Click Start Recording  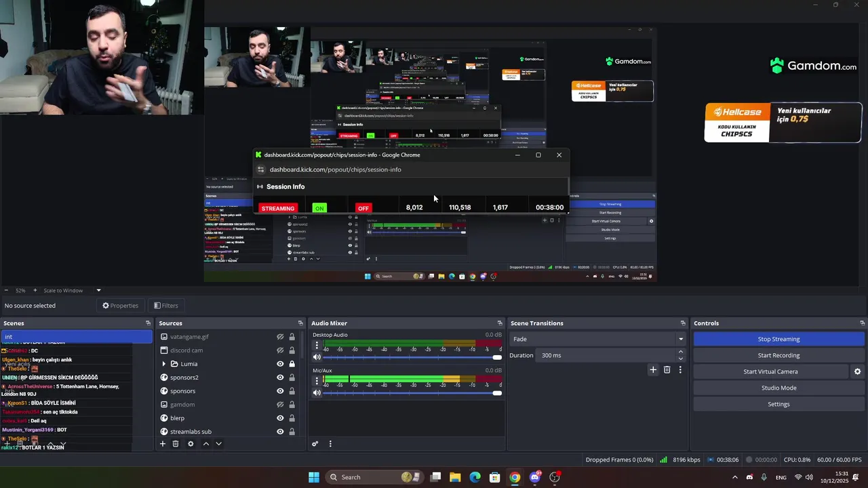coord(778,355)
